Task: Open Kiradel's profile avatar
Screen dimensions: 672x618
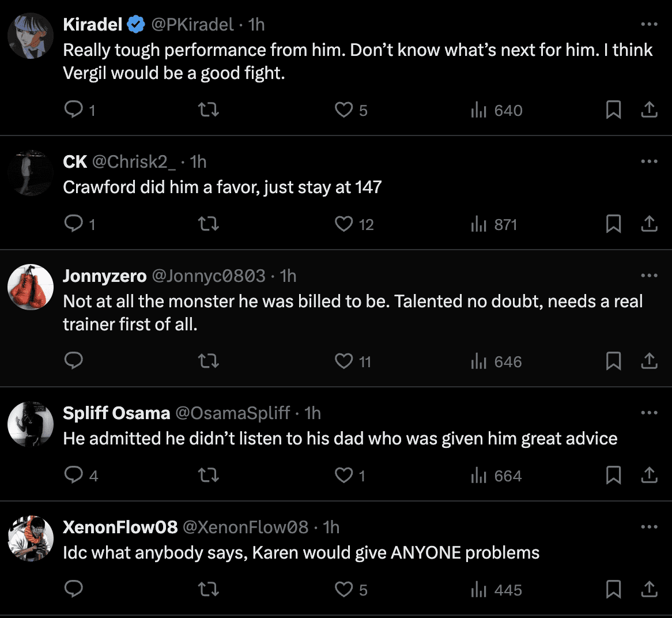Action: click(x=31, y=36)
